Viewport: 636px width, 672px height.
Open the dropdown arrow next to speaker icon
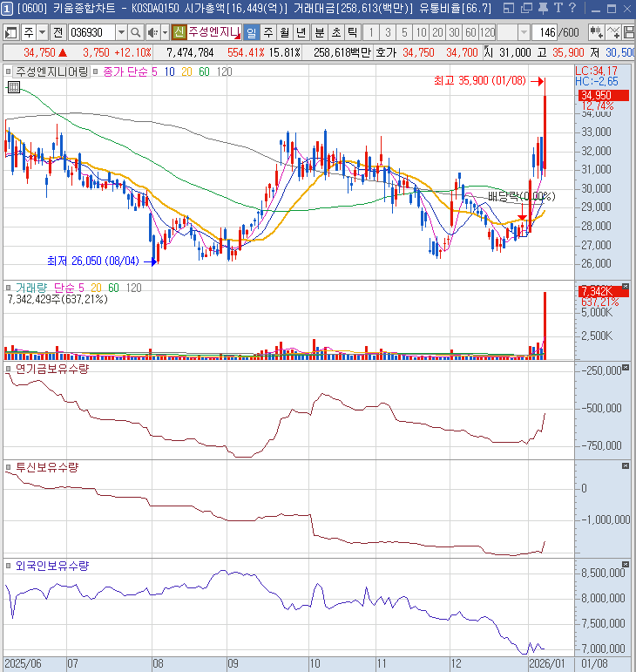pos(164,32)
